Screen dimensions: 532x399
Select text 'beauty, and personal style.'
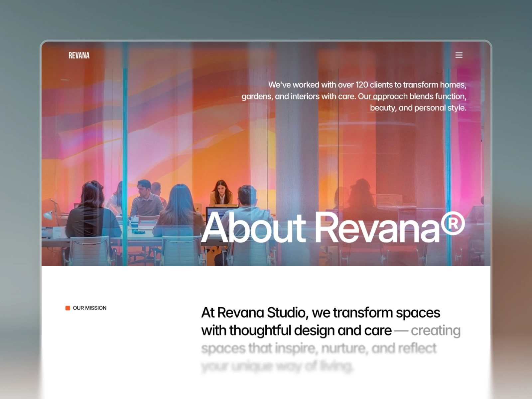(418, 108)
